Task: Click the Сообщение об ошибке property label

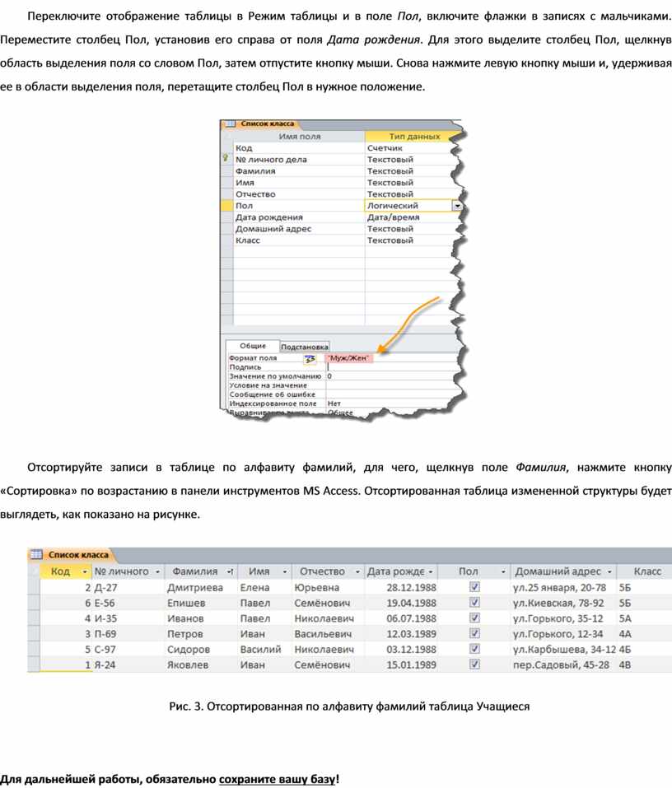Action: 272,394
